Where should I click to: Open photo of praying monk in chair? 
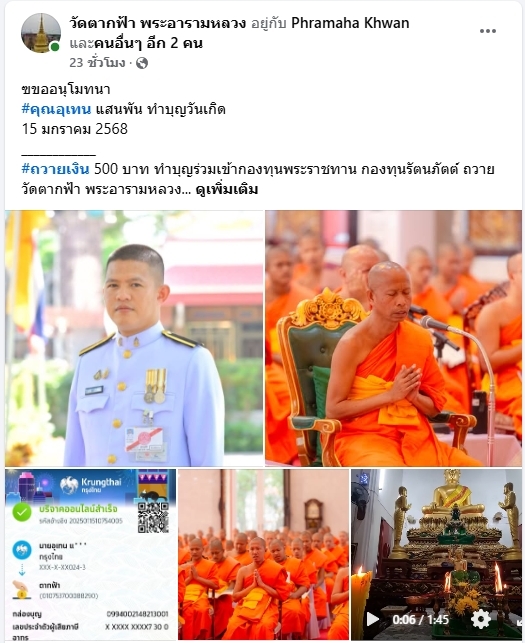[393, 338]
